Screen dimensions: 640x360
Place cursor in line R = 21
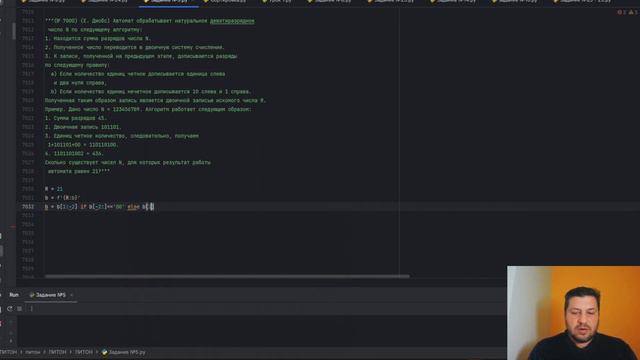click(54, 189)
